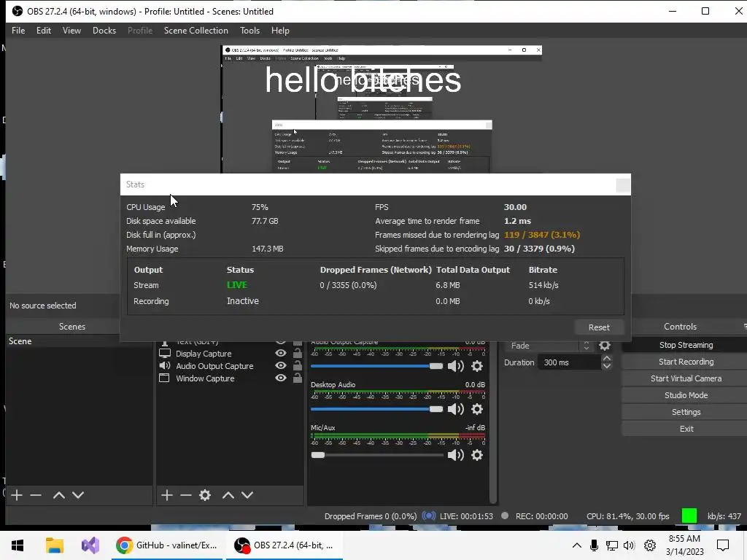Switch to Chrome GitHub window in taskbar
The height and width of the screenshot is (560, 747).
tap(167, 545)
